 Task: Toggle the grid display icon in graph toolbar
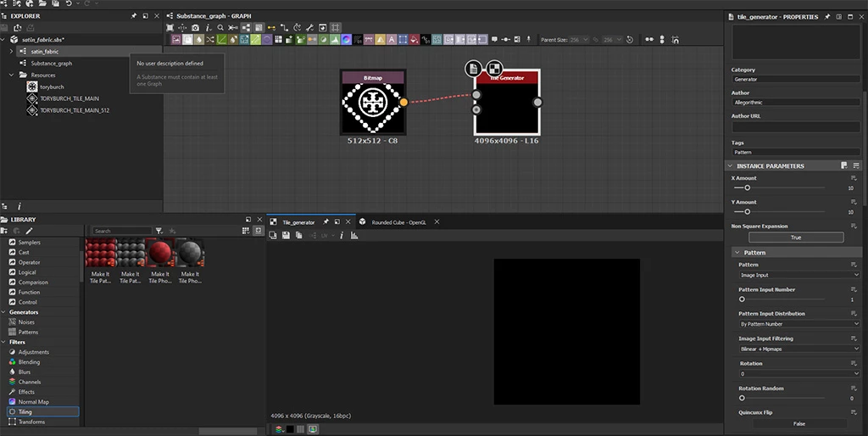336,28
